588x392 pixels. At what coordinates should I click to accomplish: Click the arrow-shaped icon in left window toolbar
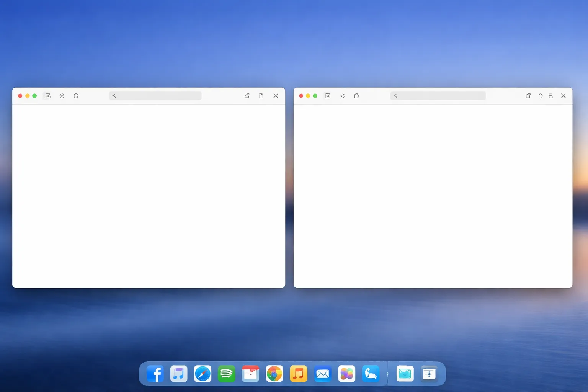[62, 96]
